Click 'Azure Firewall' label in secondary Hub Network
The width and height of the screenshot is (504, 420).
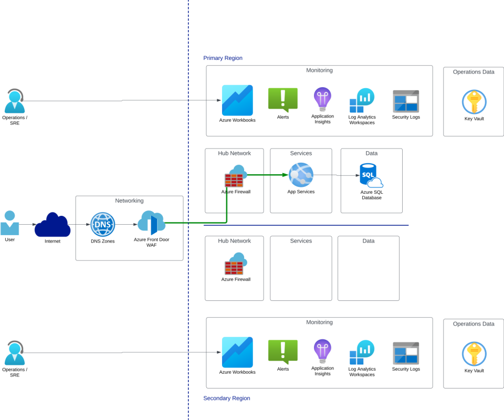tap(236, 279)
